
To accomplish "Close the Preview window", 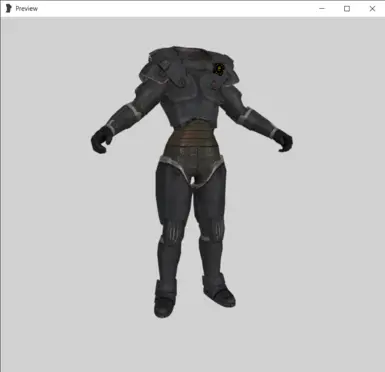I will [x=372, y=9].
